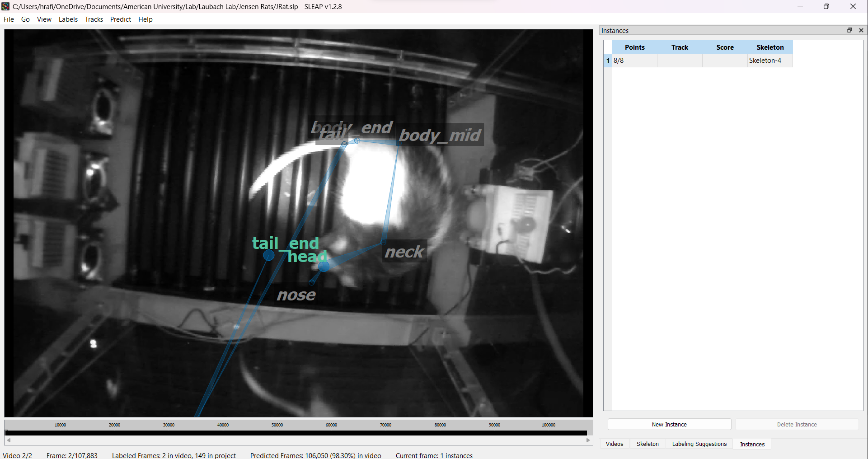The height and width of the screenshot is (459, 868).
Task: Click the 'Current frame: 1 instances' status text
Action: (x=434, y=455)
